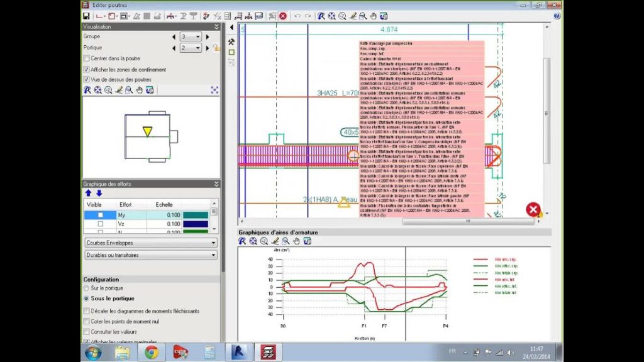Viewport: 644px width, 362px height.
Task: Open Google Chrome from the taskbar
Action: (x=152, y=353)
